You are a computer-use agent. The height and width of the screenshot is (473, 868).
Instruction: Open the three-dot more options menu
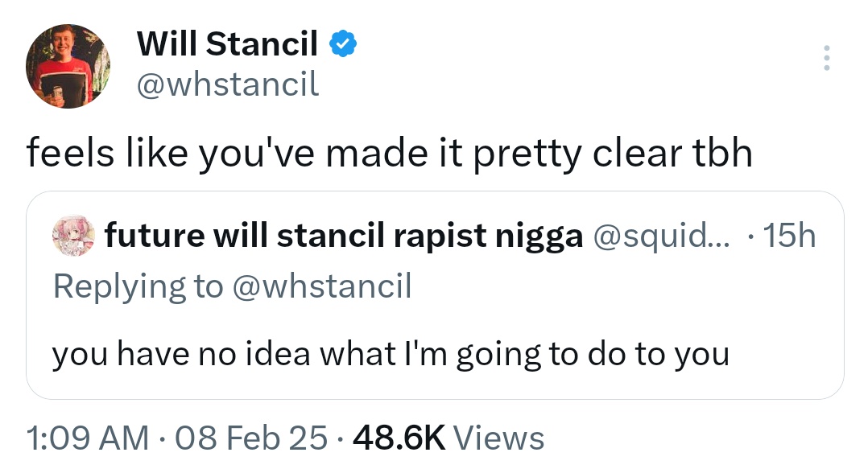click(x=825, y=59)
